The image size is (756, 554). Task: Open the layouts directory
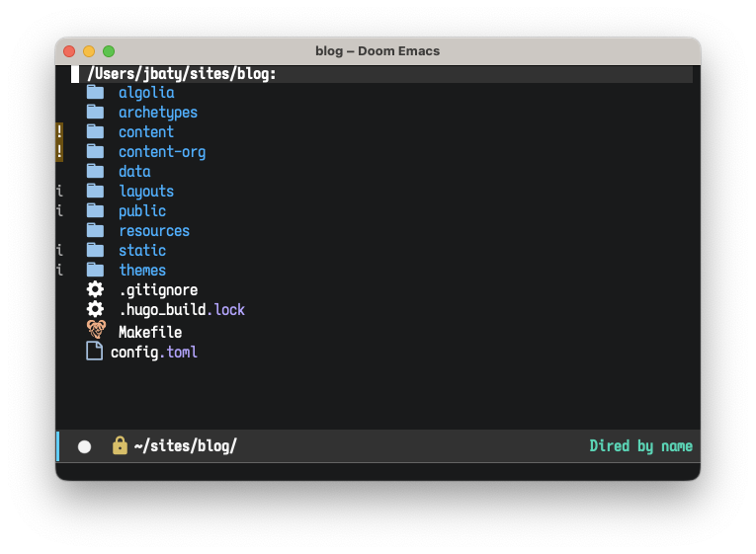[x=146, y=192]
